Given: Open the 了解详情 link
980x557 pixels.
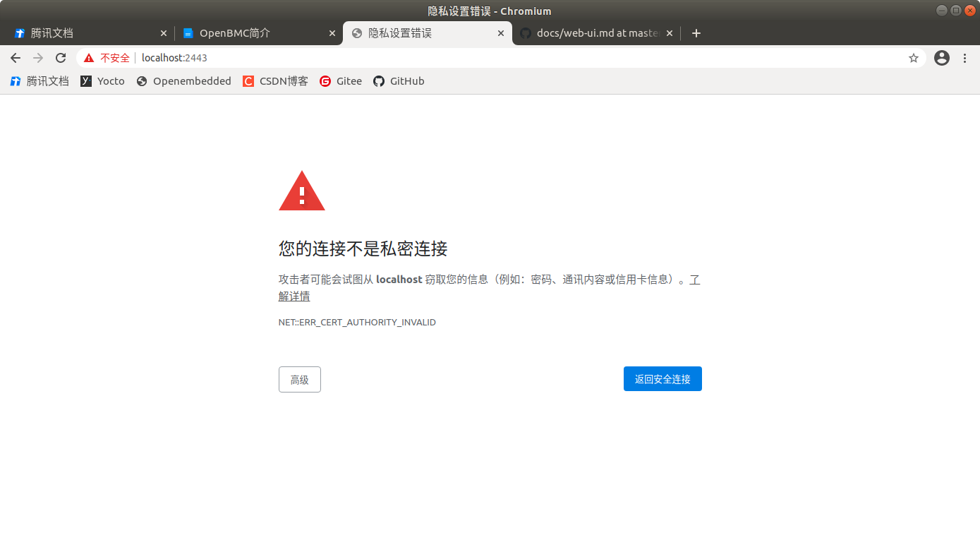Looking at the screenshot, I should [294, 296].
